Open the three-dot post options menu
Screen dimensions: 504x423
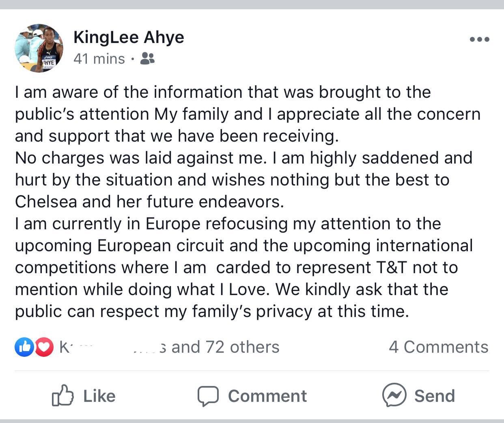(x=479, y=39)
